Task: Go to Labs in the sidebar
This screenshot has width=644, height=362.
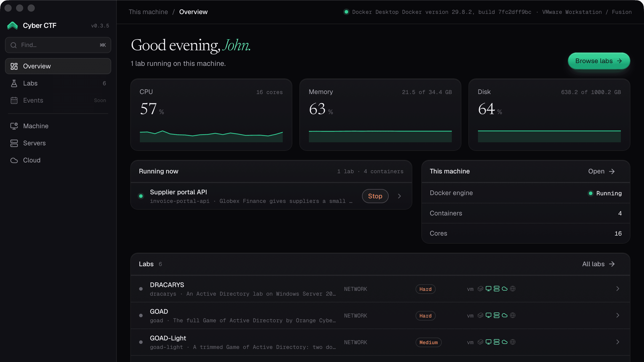Action: [x=58, y=83]
